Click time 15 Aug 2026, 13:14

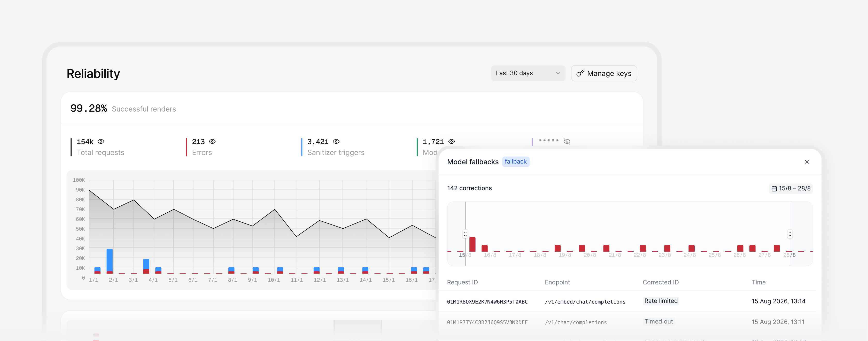click(x=778, y=301)
